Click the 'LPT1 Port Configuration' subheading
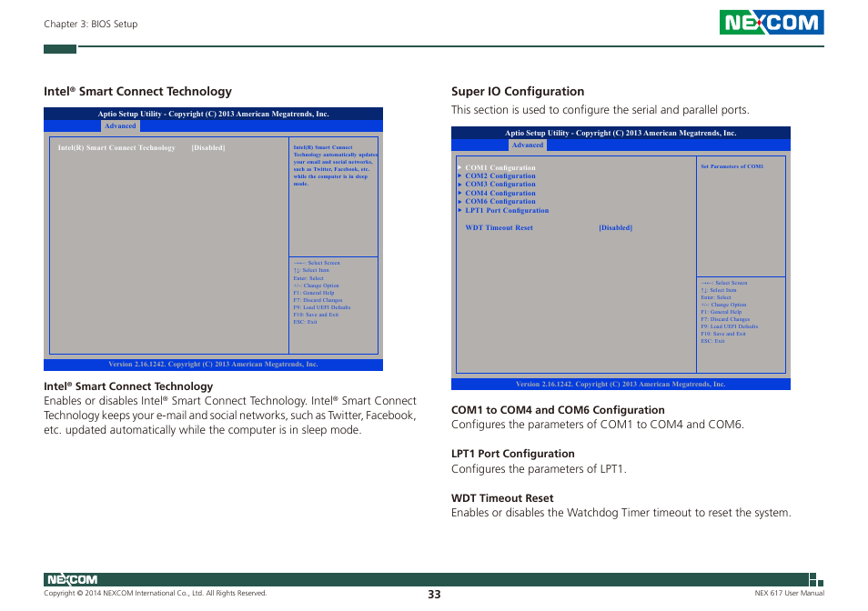Viewport: 868px width, 611px height. click(x=512, y=454)
